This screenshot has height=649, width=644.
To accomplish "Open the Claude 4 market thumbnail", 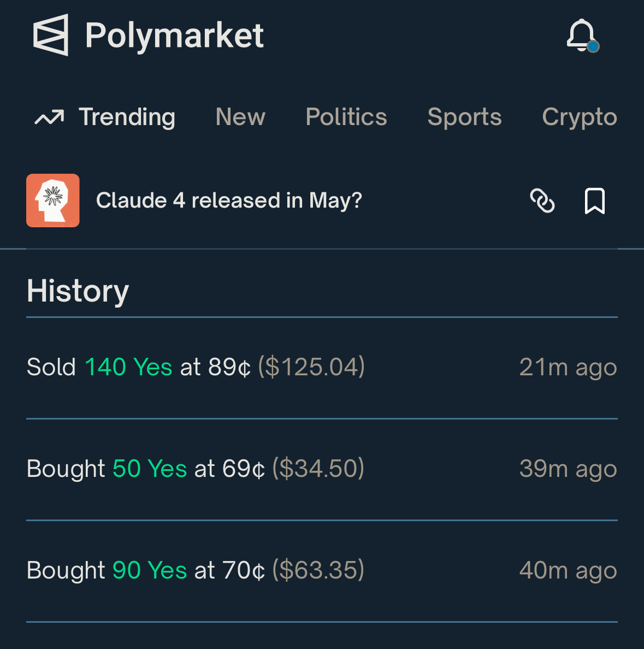I will (x=53, y=200).
